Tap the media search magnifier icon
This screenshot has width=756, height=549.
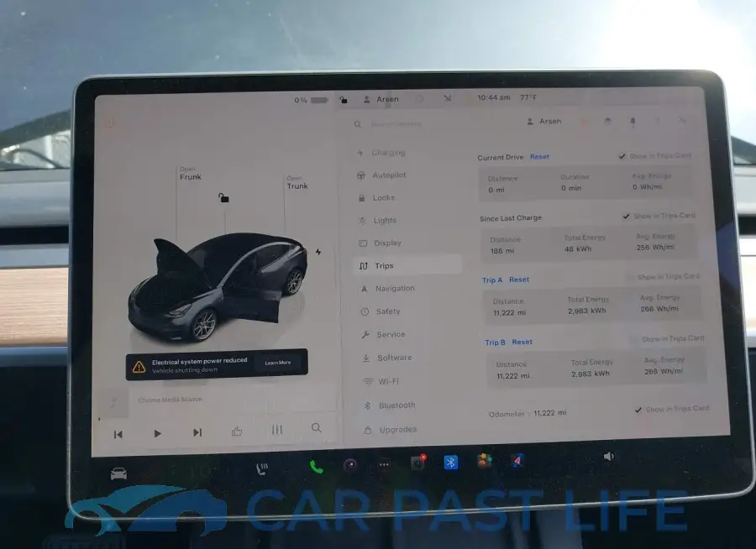pos(317,427)
